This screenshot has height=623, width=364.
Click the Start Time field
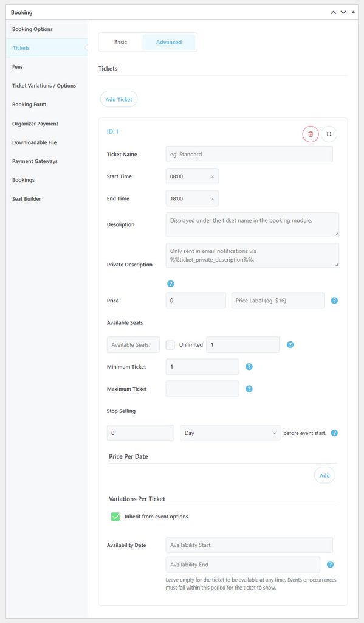(x=192, y=176)
